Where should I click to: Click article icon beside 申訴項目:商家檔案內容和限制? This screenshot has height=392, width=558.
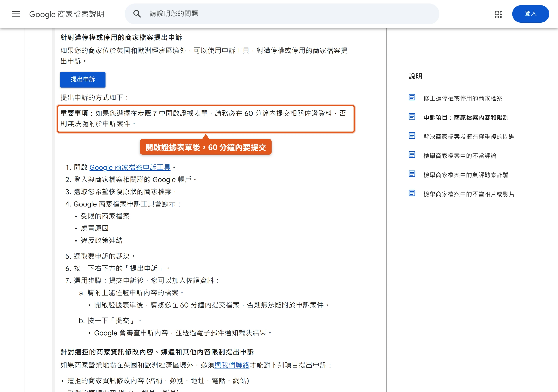(x=412, y=117)
